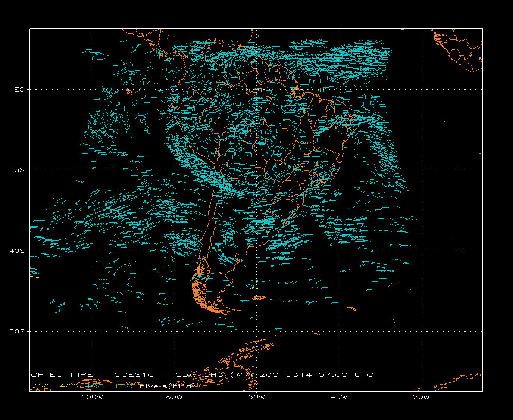This screenshot has height=420, width=513.
Task: Click the '20S' latitude label
Action: [x=17, y=170]
